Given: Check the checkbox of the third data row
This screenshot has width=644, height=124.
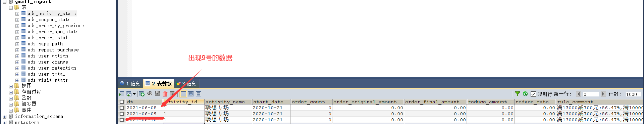Looking at the screenshot, I should tap(122, 120).
